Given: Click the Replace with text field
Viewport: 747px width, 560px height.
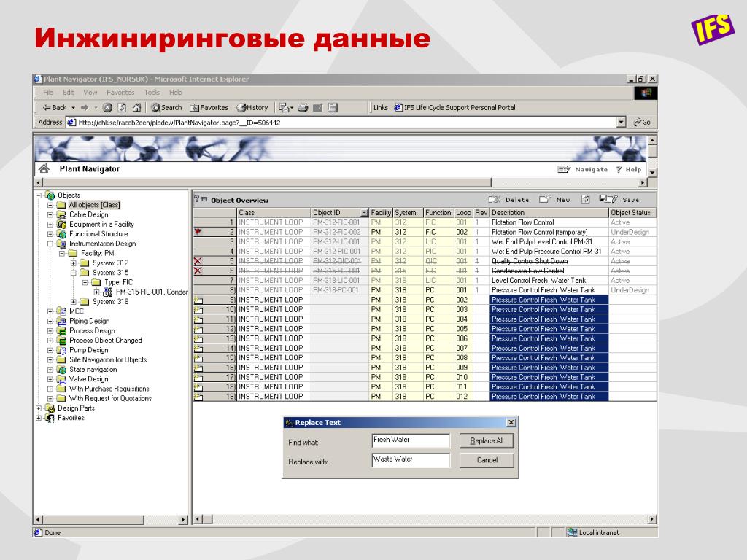Looking at the screenshot, I should tap(411, 460).
